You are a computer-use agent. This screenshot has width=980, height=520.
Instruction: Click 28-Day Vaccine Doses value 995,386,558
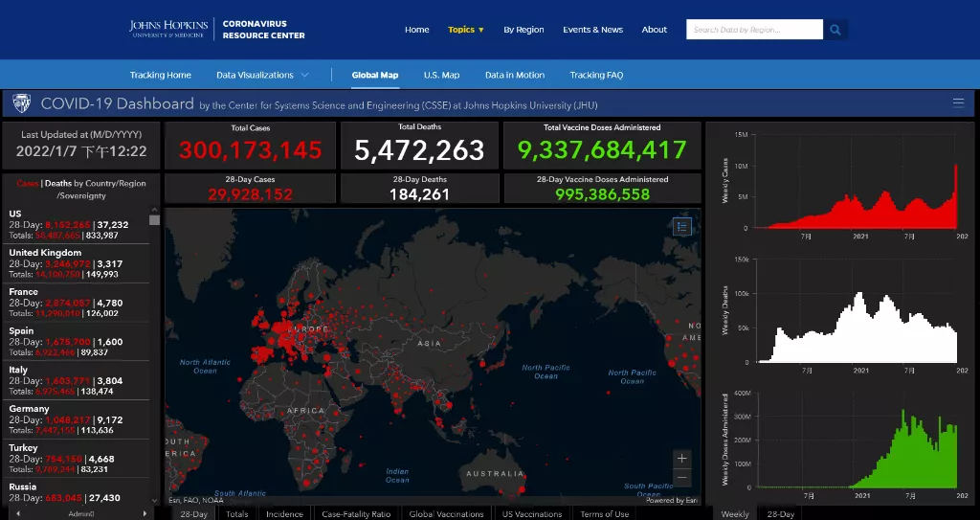[602, 194]
